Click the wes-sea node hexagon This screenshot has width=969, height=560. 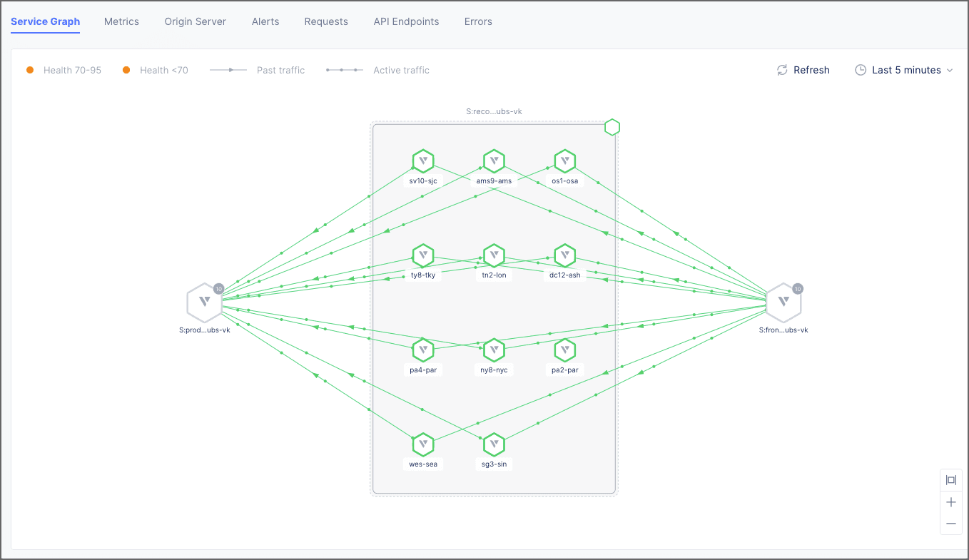423,444
